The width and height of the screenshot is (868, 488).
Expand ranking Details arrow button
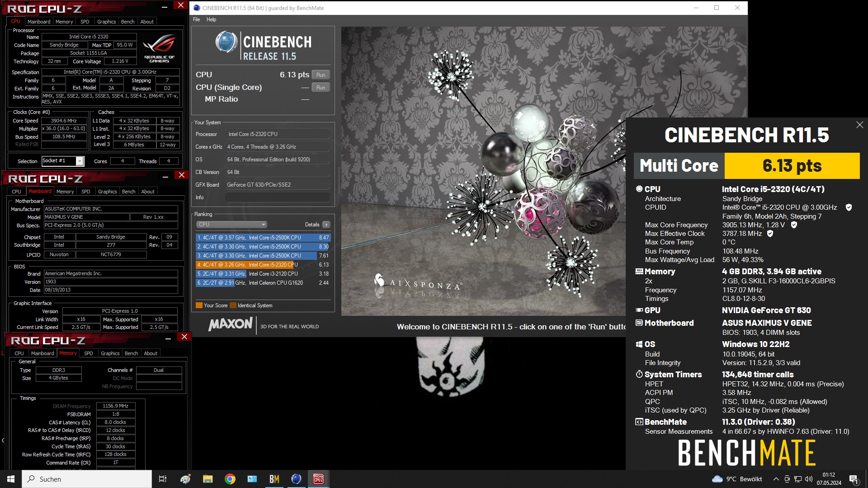coord(326,225)
